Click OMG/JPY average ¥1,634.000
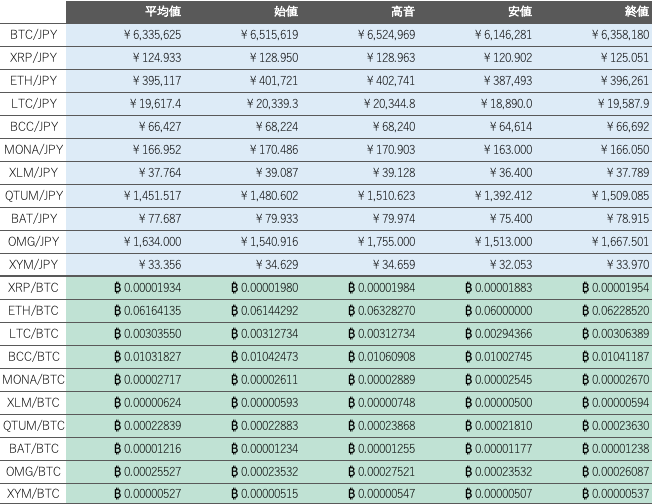This screenshot has height=504, width=652. pos(152,241)
